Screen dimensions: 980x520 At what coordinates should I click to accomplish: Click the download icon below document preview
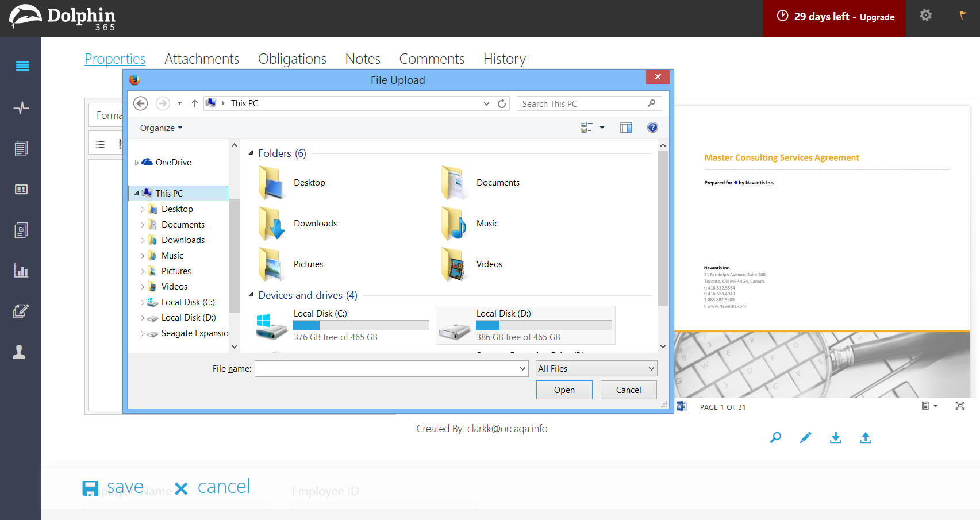pyautogui.click(x=836, y=438)
